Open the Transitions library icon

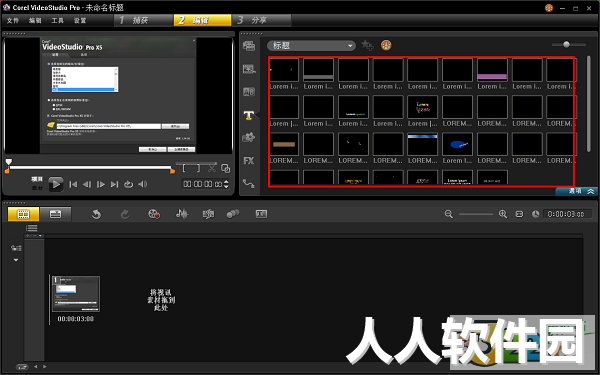[249, 92]
